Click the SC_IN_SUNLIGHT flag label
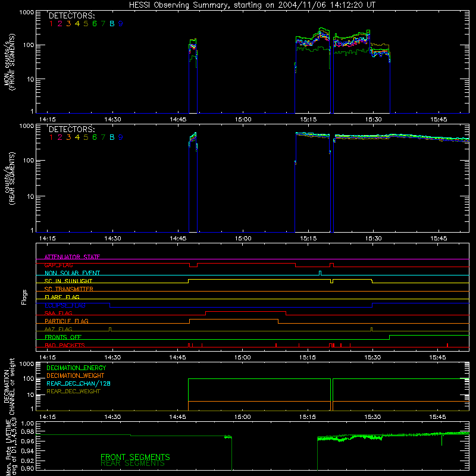The width and height of the screenshot is (476, 476). pyautogui.click(x=68, y=281)
